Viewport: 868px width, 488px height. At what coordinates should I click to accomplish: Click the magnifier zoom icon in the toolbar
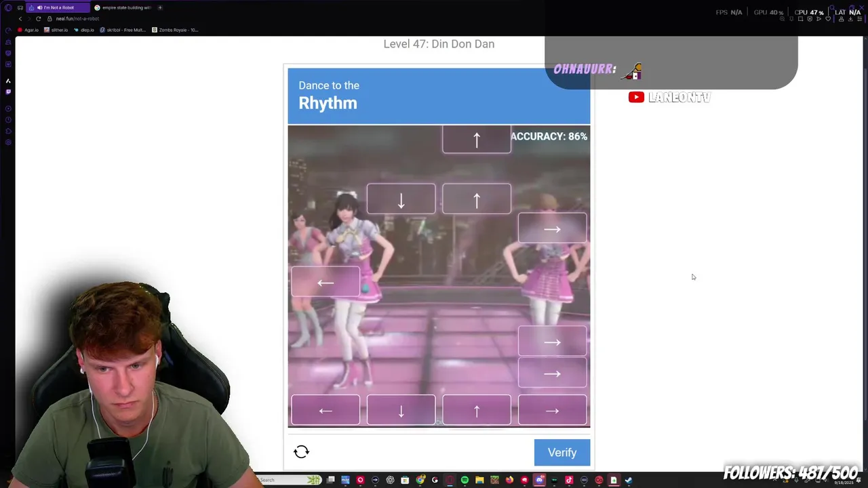point(782,19)
